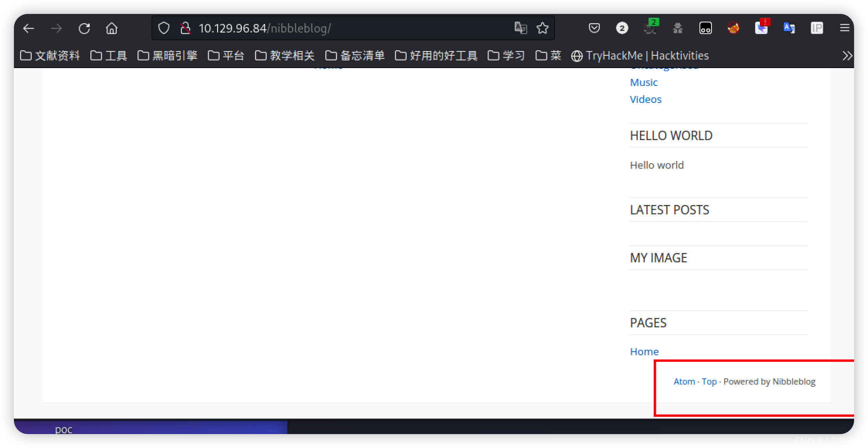Image resolution: width=868 pixels, height=448 pixels.
Task: Open the Music category link
Action: tap(643, 82)
